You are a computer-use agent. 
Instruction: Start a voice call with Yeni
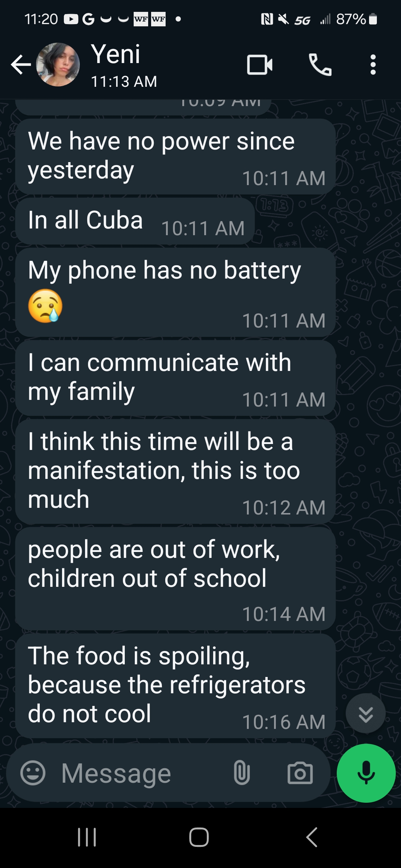click(320, 65)
